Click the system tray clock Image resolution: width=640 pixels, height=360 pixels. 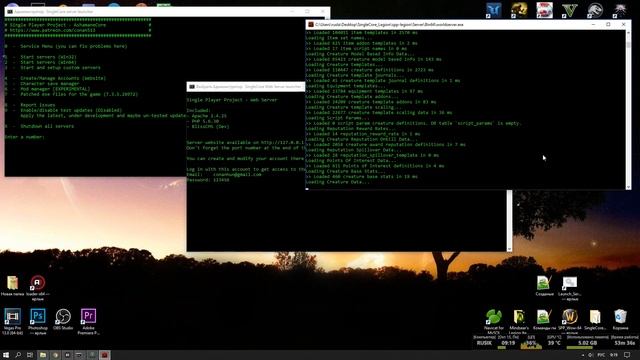(614, 355)
